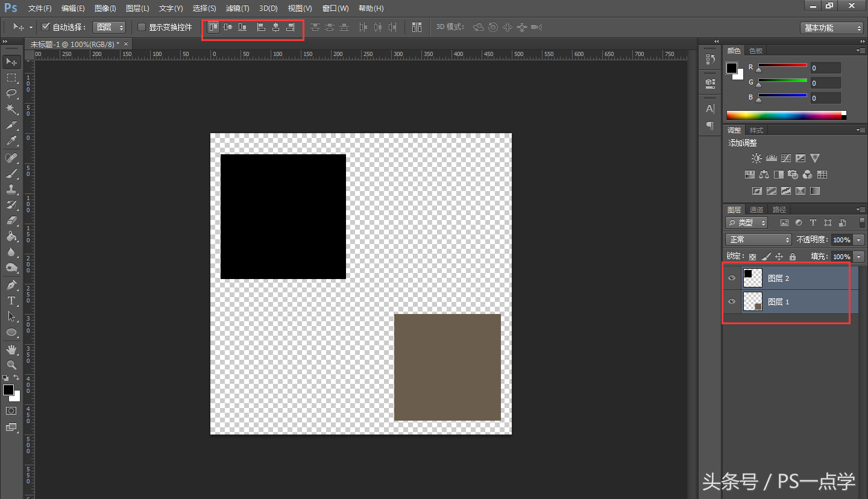The width and height of the screenshot is (868, 499).
Task: Add a Brightness/Contrast adjustment
Action: click(756, 158)
